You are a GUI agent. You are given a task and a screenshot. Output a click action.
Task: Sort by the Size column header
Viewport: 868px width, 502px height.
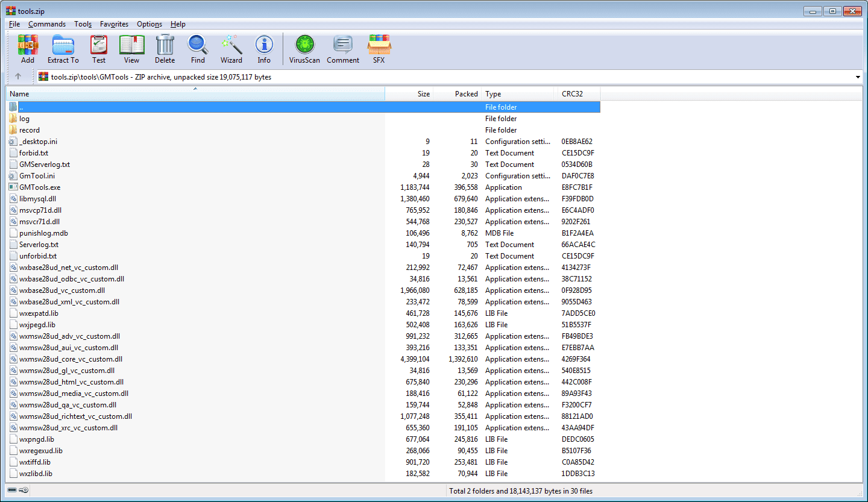(409, 94)
